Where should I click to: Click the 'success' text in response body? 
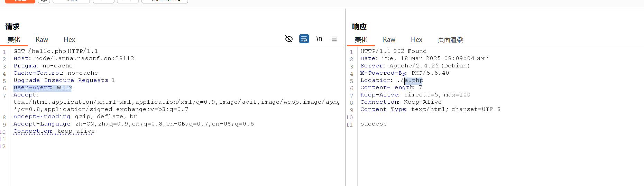[374, 124]
